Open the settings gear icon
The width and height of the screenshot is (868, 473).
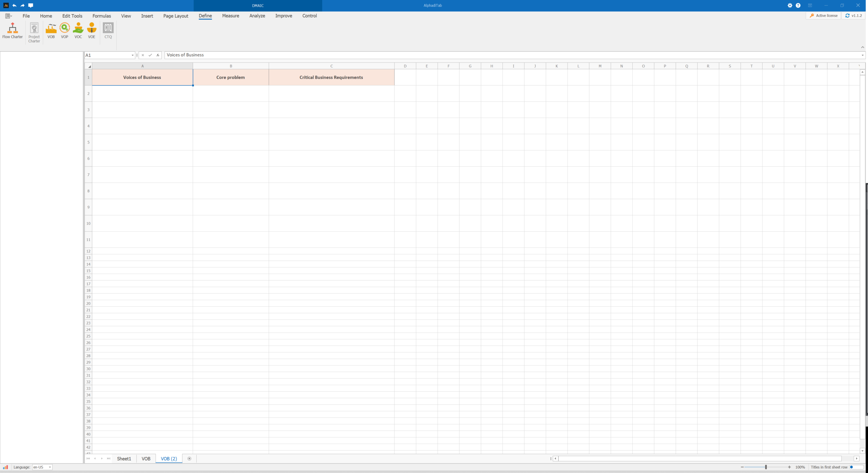[790, 5]
